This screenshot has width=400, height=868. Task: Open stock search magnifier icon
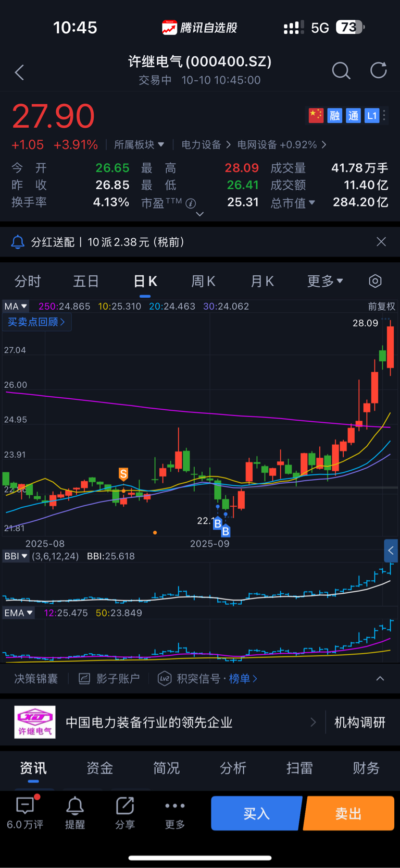[341, 70]
